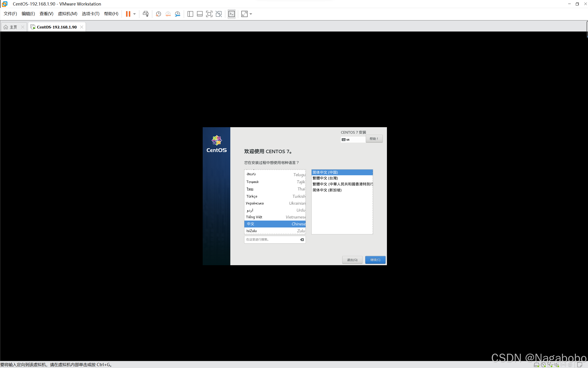
Task: Expand the power options dropdown arrow
Action: click(x=135, y=14)
